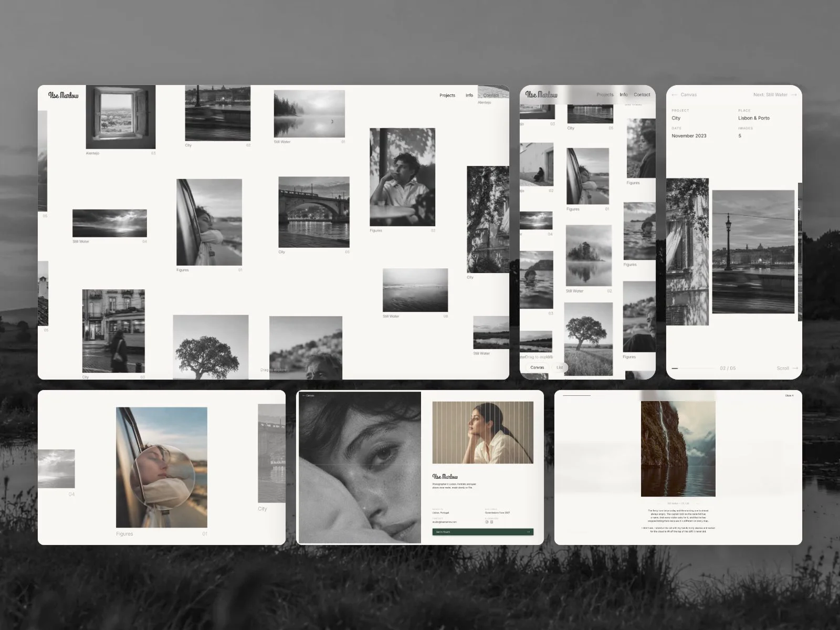Image resolution: width=840 pixels, height=630 pixels.
Task: Open the Figures 02 man at table photo
Action: [403, 177]
